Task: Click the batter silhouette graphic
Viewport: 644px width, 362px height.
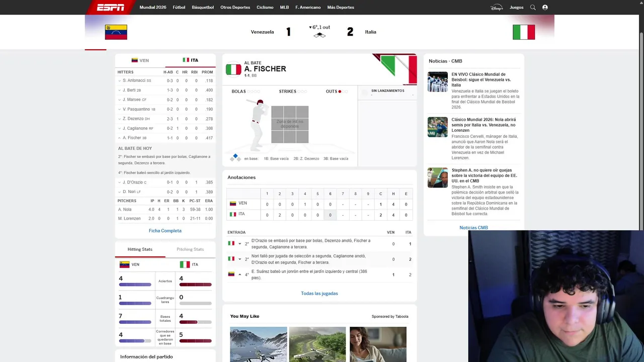Action: click(257, 124)
